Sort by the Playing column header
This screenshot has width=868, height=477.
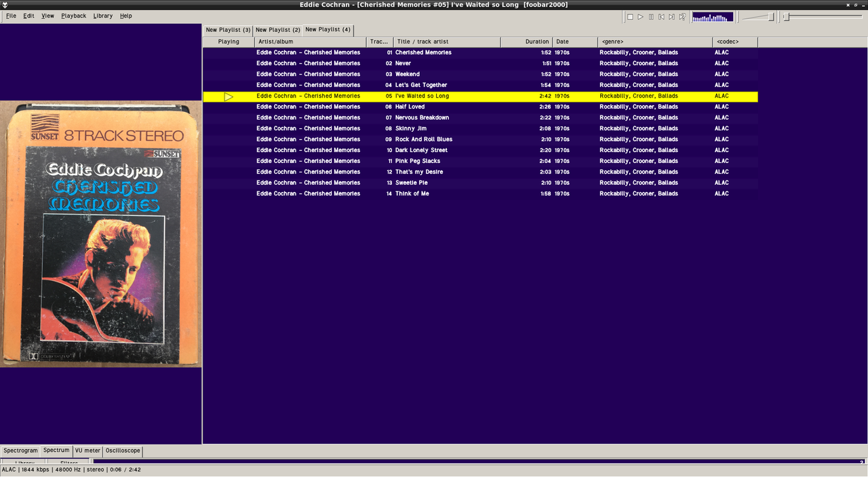[229, 42]
